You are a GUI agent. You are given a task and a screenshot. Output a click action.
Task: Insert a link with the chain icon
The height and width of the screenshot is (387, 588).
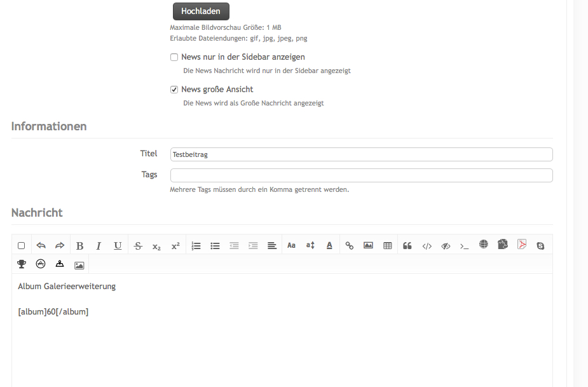(349, 245)
